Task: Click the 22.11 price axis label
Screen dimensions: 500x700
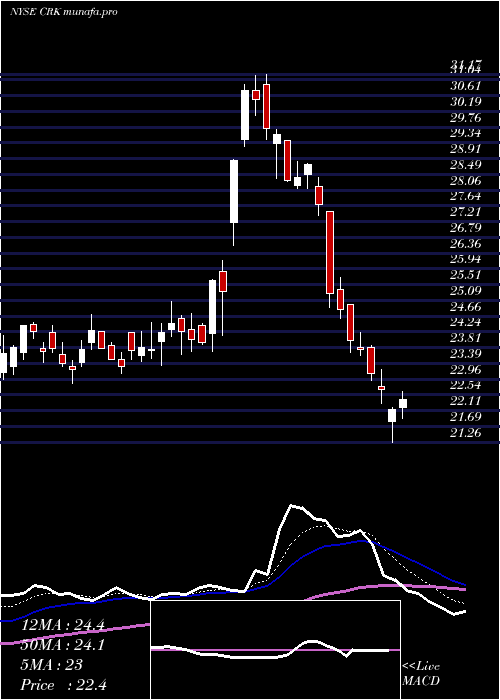Action: click(x=466, y=401)
